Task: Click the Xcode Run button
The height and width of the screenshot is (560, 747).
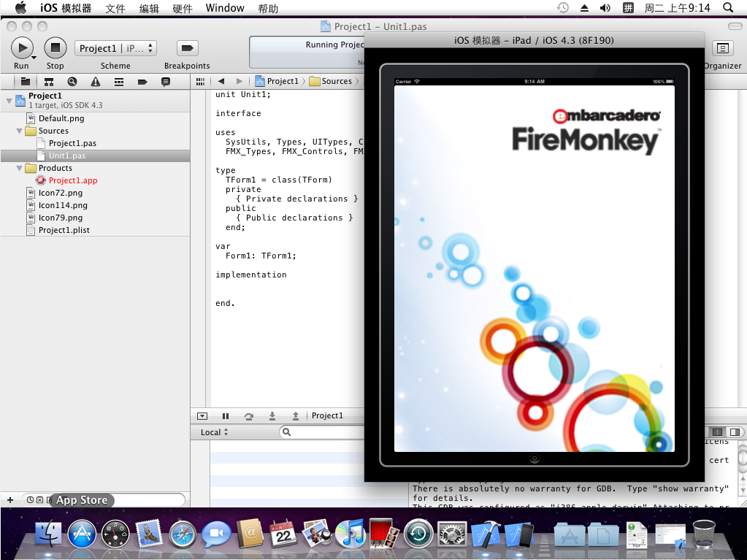Action: (21, 48)
